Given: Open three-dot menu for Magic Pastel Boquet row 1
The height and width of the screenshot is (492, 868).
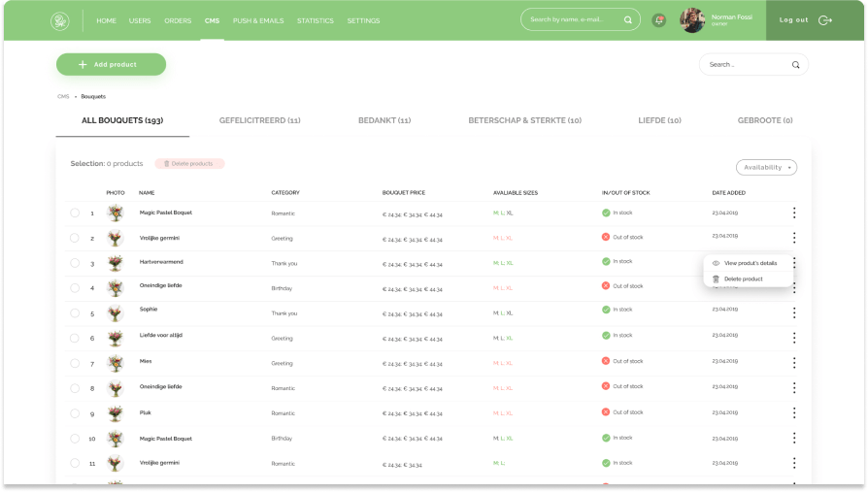Looking at the screenshot, I should pyautogui.click(x=794, y=213).
